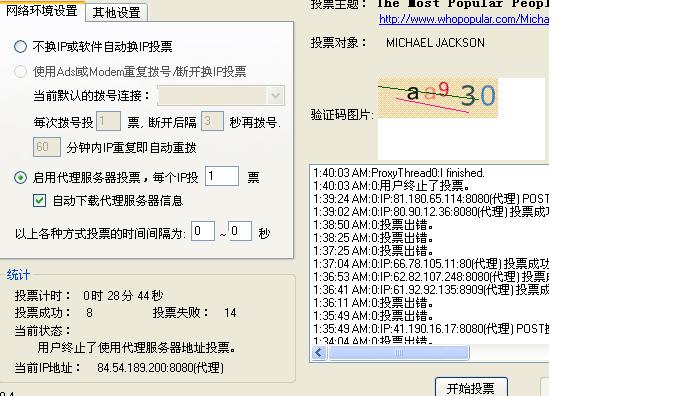
Task: Open the 其他设置 tab
Action: coord(117,12)
